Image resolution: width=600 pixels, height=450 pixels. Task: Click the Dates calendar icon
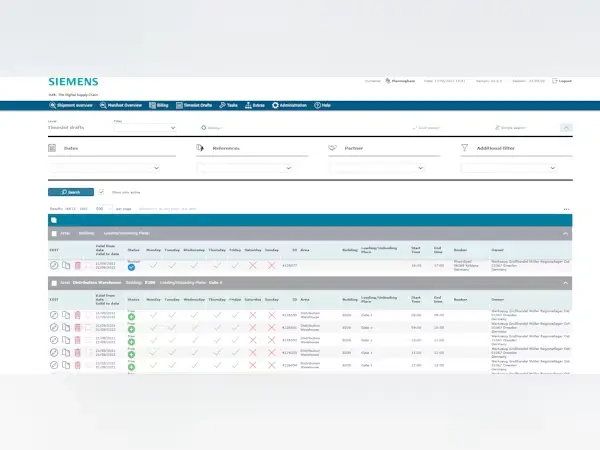(54, 148)
